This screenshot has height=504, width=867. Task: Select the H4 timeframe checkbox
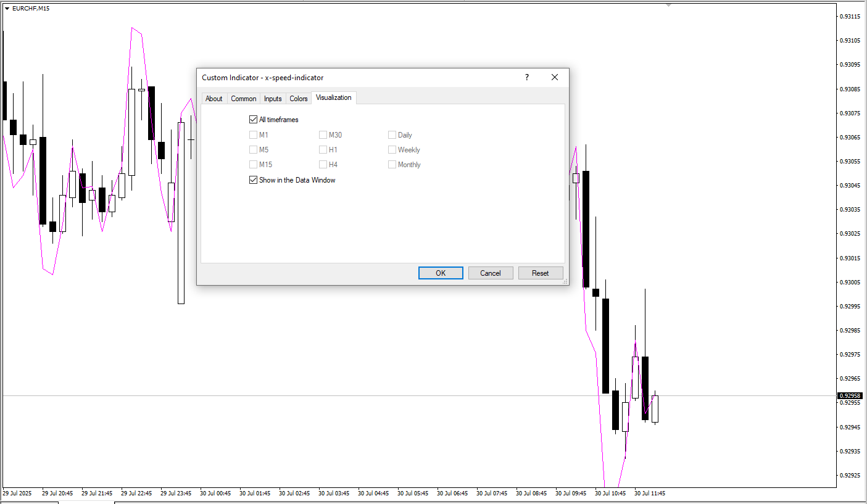click(323, 165)
